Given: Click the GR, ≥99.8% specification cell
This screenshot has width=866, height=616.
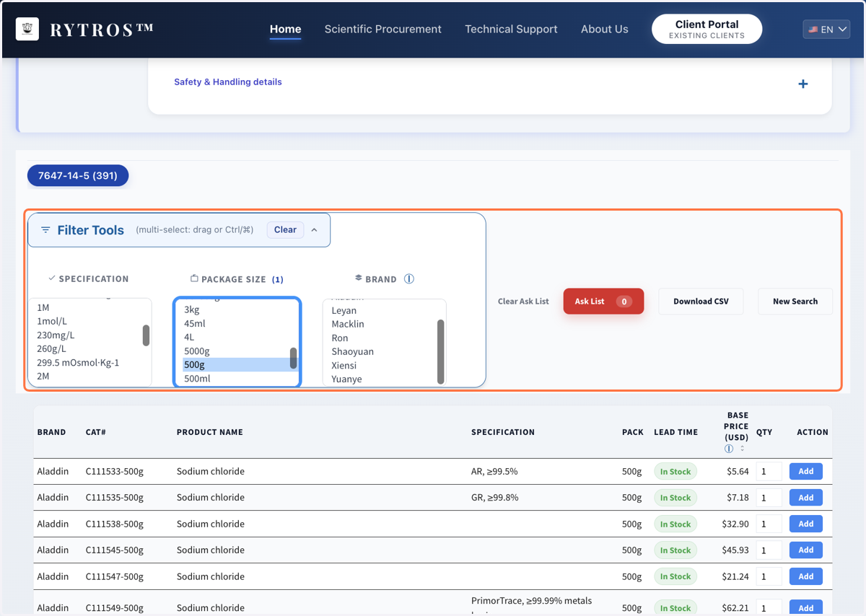Looking at the screenshot, I should 494,498.
